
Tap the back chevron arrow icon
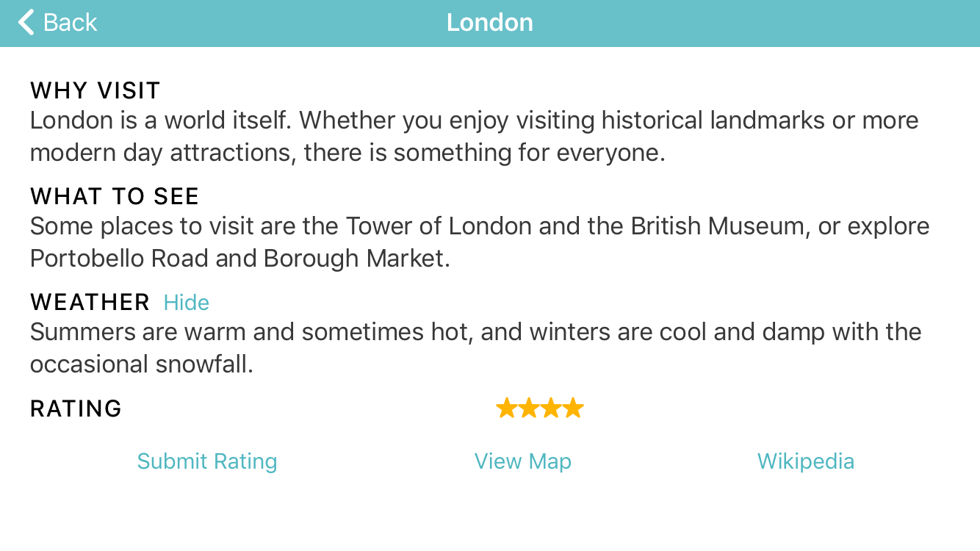(26, 22)
